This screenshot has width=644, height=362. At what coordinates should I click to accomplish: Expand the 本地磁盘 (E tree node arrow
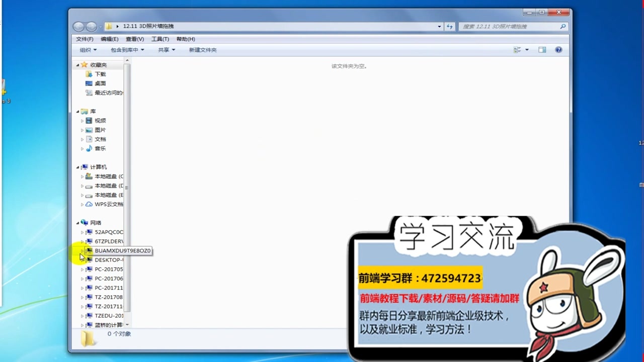pos(82,195)
